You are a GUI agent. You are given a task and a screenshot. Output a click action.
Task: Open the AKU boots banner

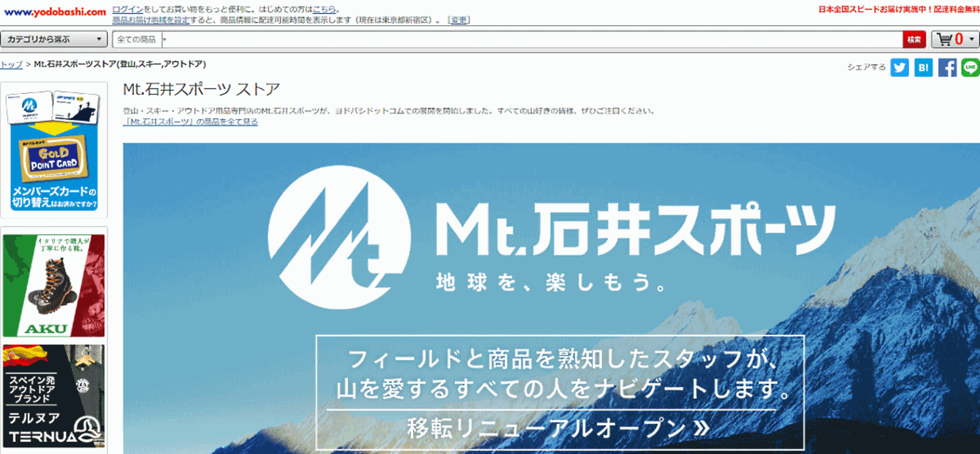[54, 286]
